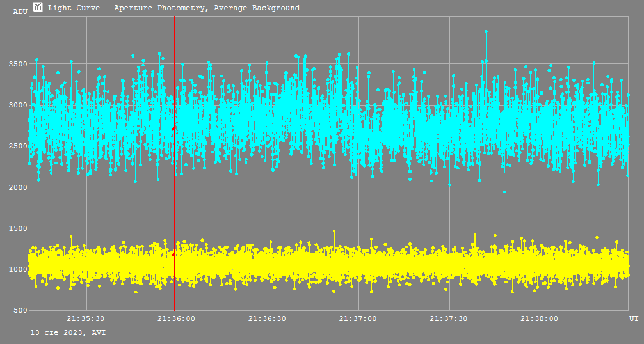The height and width of the screenshot is (344, 644).
Task: Click the 3000 value on the Y axis
Action: (x=18, y=105)
